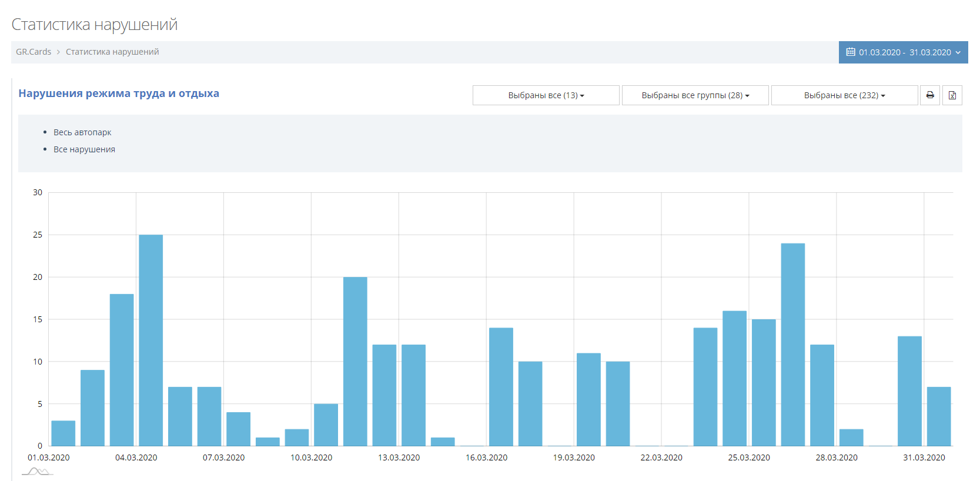The height and width of the screenshot is (481, 980).
Task: Click the 16.03.2020 axis date label
Action: coord(486,457)
